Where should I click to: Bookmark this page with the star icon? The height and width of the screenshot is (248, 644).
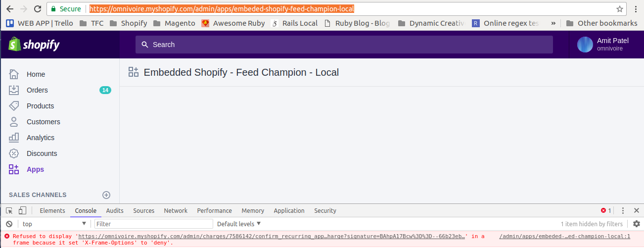(620, 9)
